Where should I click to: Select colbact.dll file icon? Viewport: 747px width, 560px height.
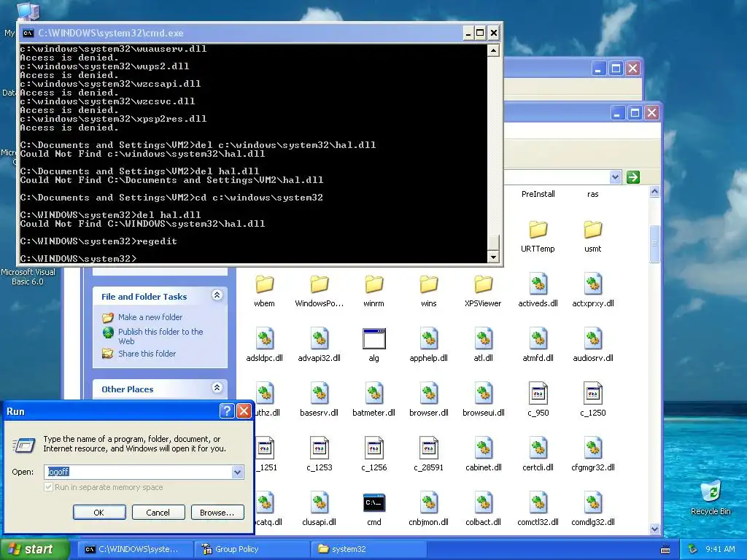pyautogui.click(x=483, y=503)
